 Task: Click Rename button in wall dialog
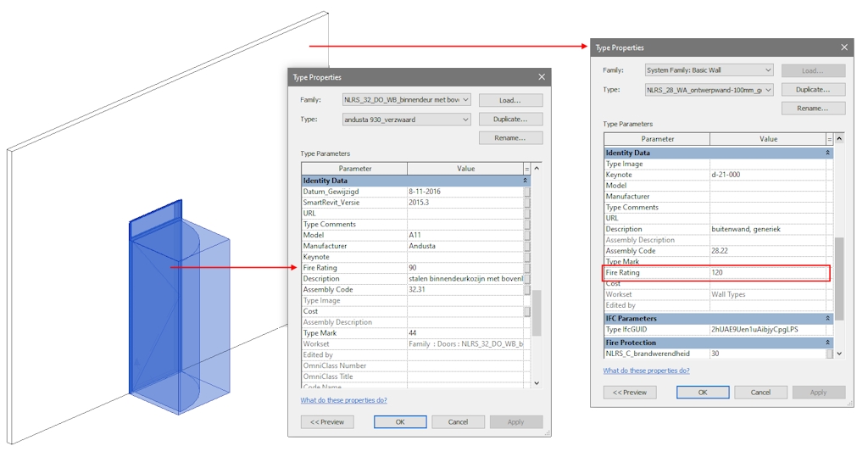(813, 109)
